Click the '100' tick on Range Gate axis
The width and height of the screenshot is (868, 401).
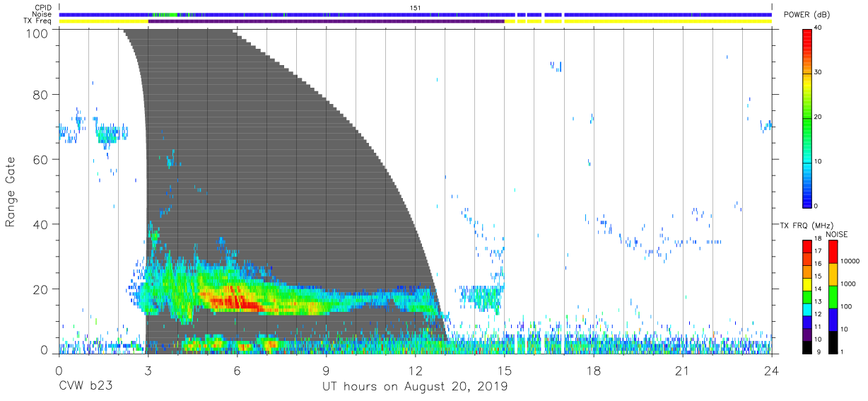coord(37,33)
